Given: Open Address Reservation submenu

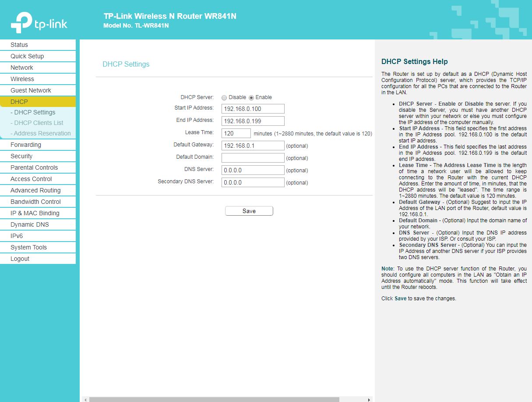Looking at the screenshot, I should click(x=40, y=133).
